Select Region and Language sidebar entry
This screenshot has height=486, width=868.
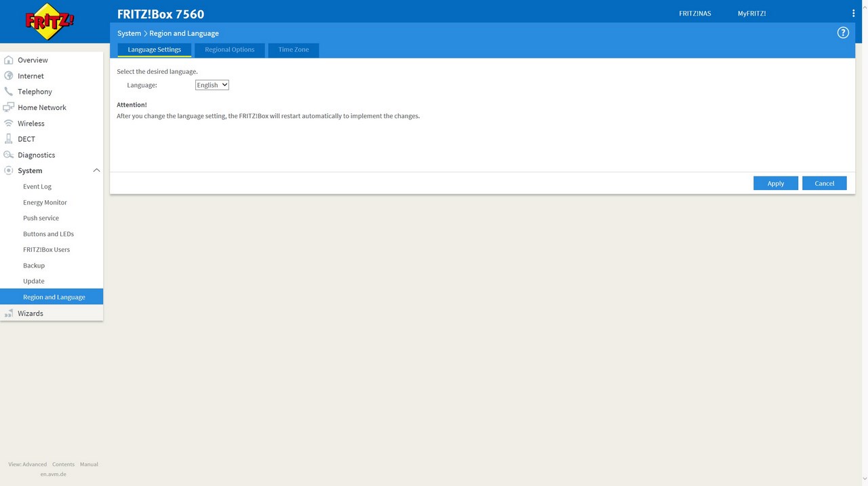coord(52,297)
